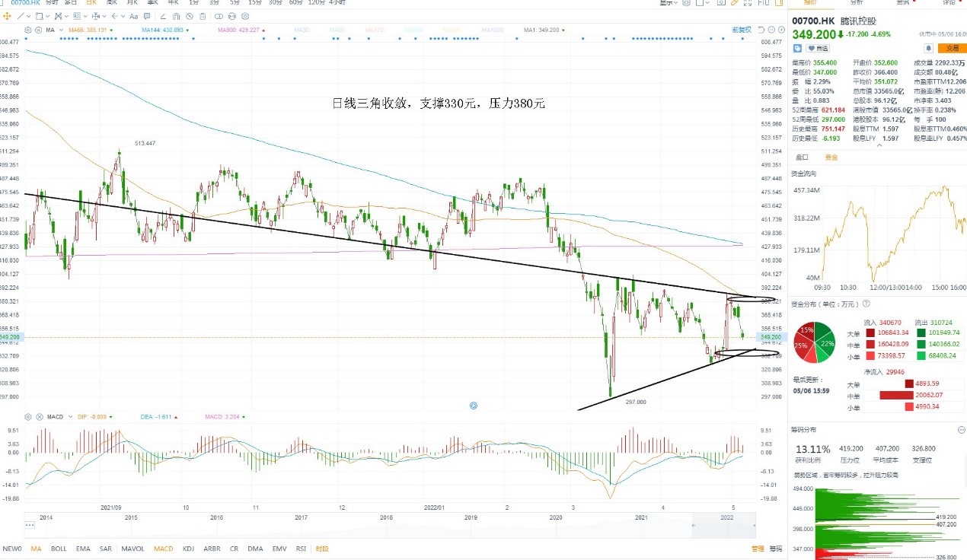The height and width of the screenshot is (560, 967).
Task: Expand the arrow tool options arrow
Action: (123, 17)
